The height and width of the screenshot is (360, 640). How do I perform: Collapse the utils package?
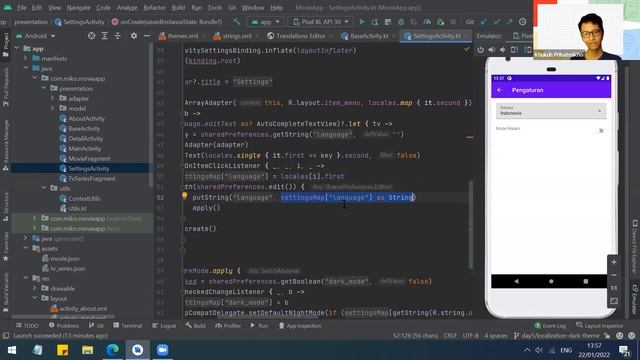[x=44, y=188]
